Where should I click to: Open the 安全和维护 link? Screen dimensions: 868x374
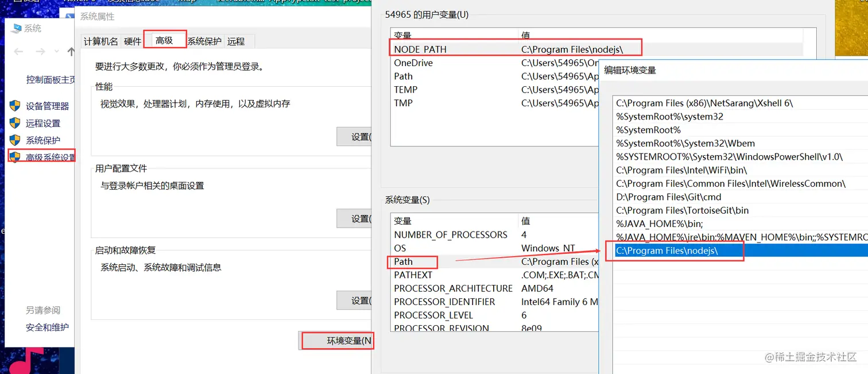pyautogui.click(x=47, y=327)
